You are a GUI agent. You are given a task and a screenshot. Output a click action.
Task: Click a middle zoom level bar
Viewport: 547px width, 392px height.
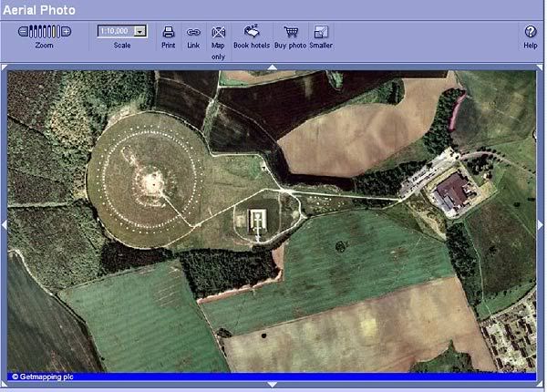(x=44, y=31)
